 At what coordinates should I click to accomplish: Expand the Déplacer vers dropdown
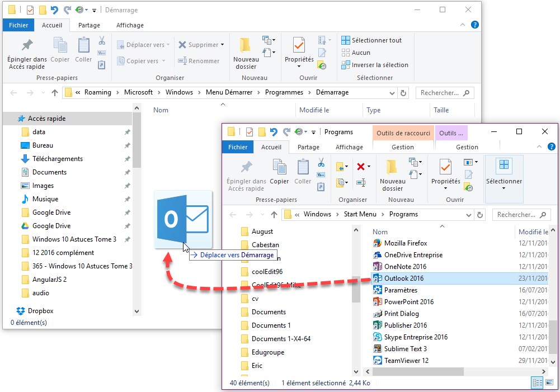pyautogui.click(x=170, y=45)
